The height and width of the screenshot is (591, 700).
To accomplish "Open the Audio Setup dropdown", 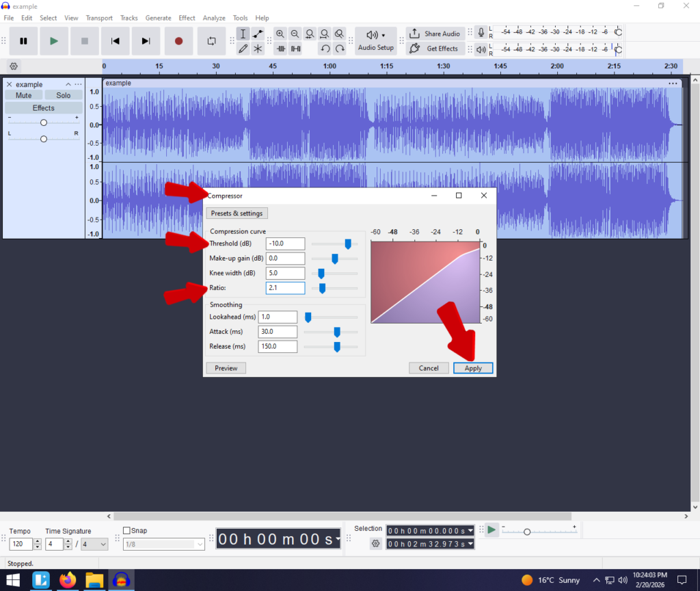I will [x=376, y=40].
